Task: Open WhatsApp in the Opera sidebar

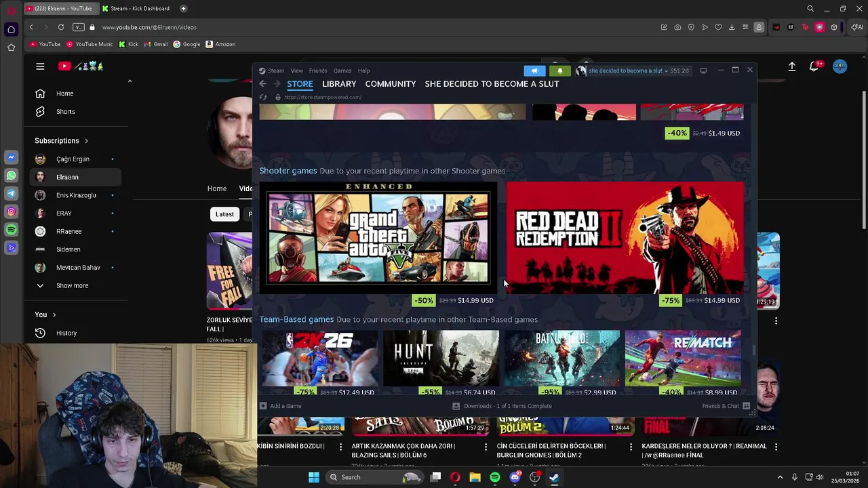Action: click(x=11, y=176)
